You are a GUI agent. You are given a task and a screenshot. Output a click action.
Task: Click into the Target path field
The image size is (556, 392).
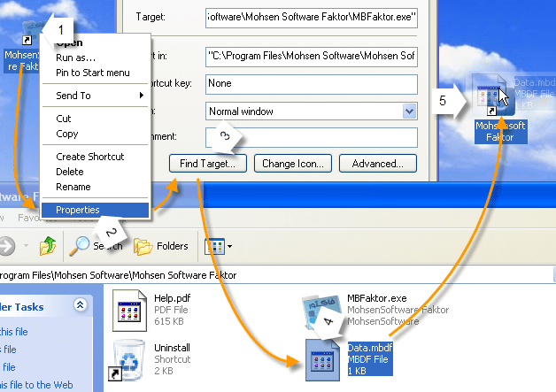pyautogui.click(x=310, y=17)
